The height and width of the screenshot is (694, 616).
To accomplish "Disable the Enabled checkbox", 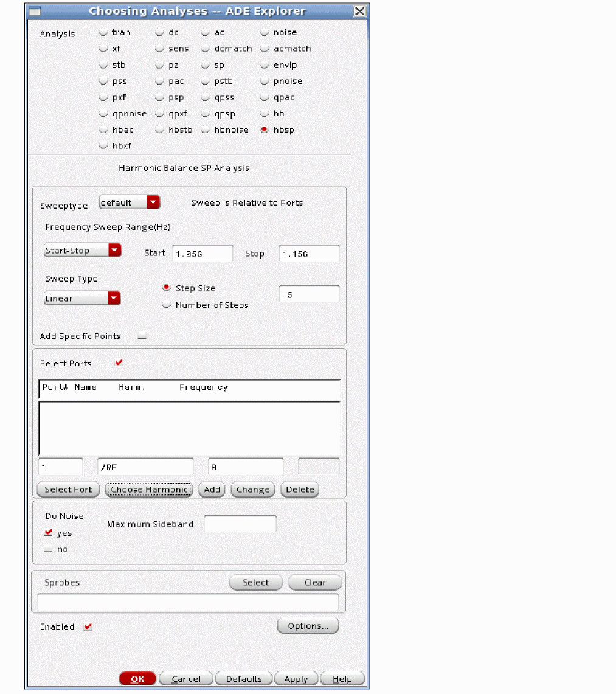I will (x=88, y=626).
